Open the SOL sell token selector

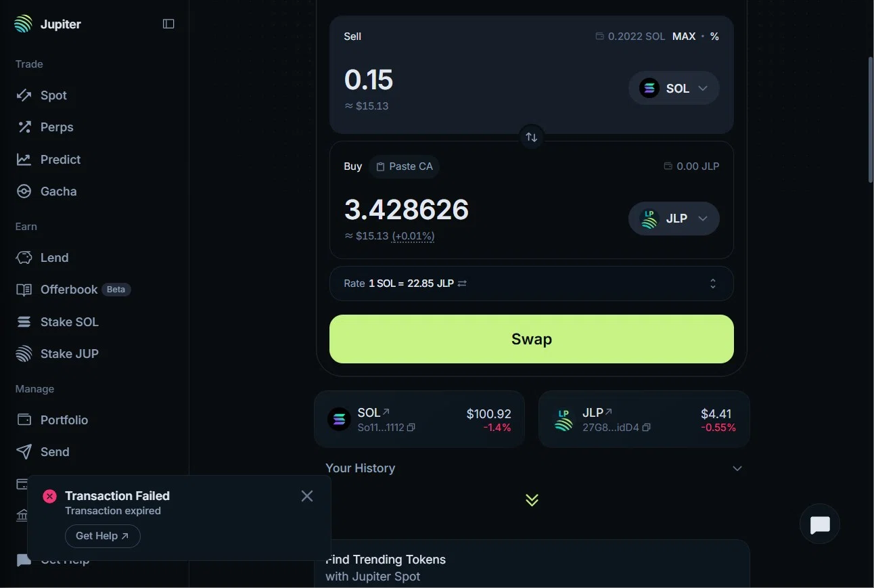pos(674,88)
